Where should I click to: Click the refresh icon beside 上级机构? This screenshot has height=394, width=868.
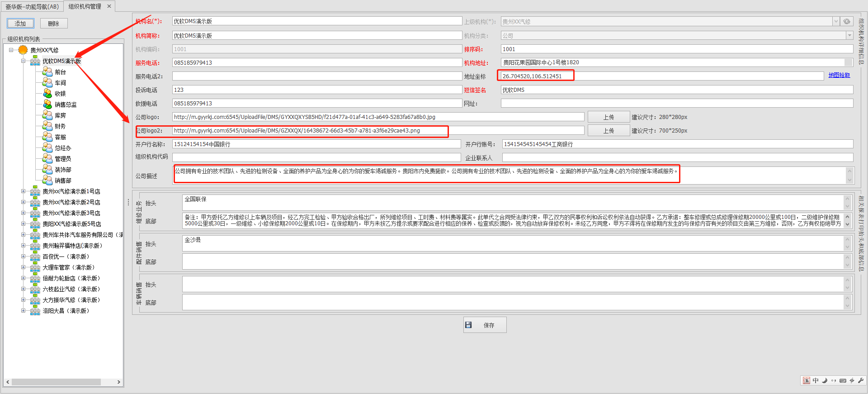pos(847,21)
